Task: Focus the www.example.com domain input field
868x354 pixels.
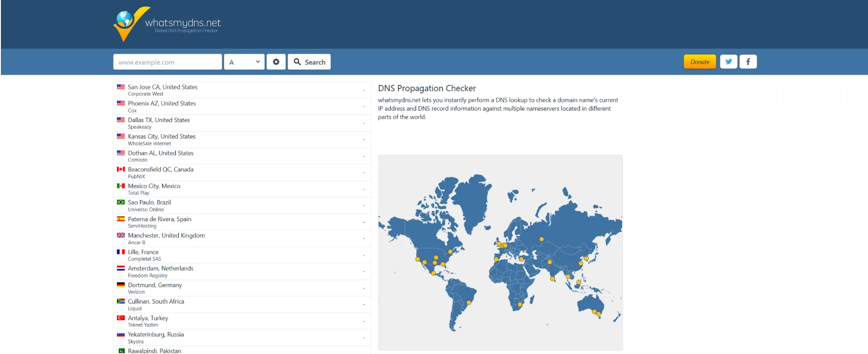Action: tap(167, 62)
